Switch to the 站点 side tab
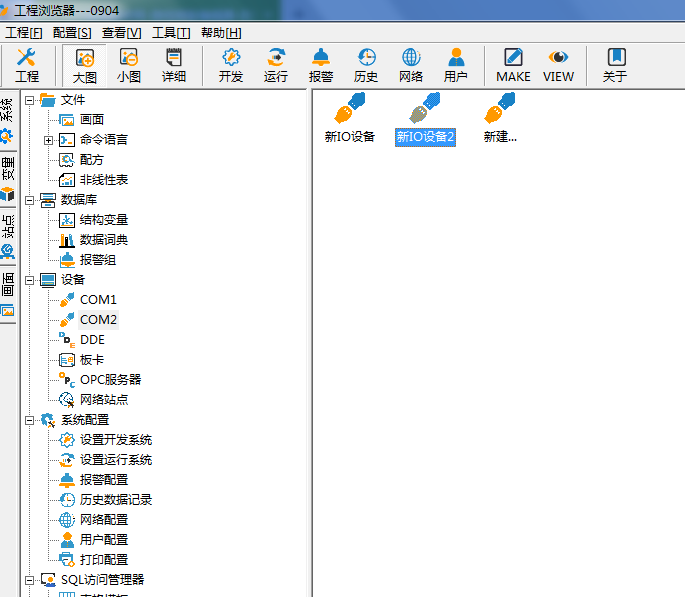This screenshot has width=685, height=597. tap(7, 237)
